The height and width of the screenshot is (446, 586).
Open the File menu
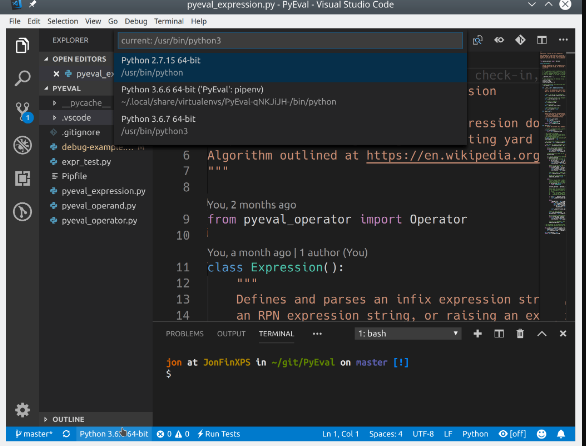click(x=15, y=21)
